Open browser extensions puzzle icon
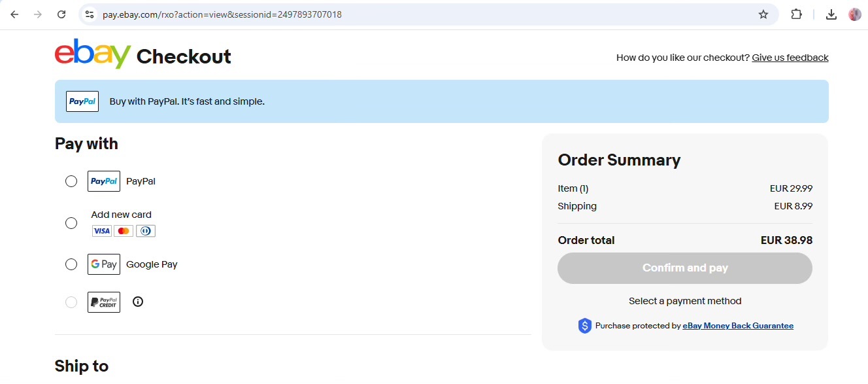868x384 pixels. [x=796, y=14]
